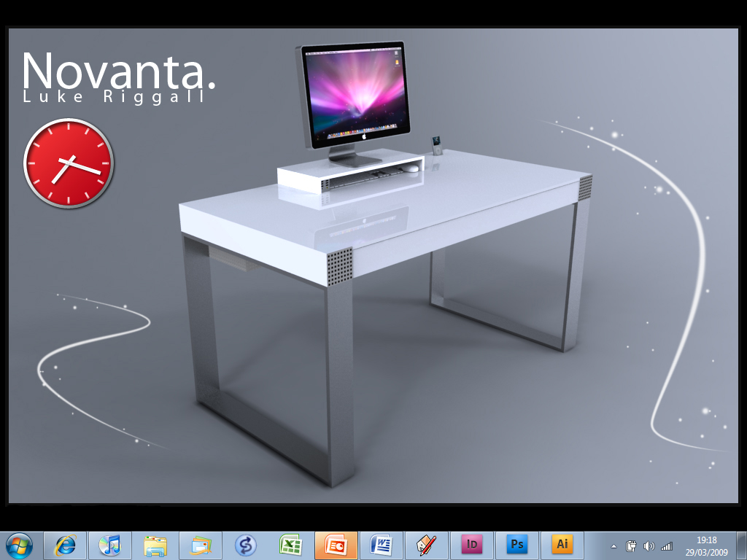Viewport: 747px width, 560px height.
Task: Launch Adobe InDesign from the taskbar
Action: point(472,545)
